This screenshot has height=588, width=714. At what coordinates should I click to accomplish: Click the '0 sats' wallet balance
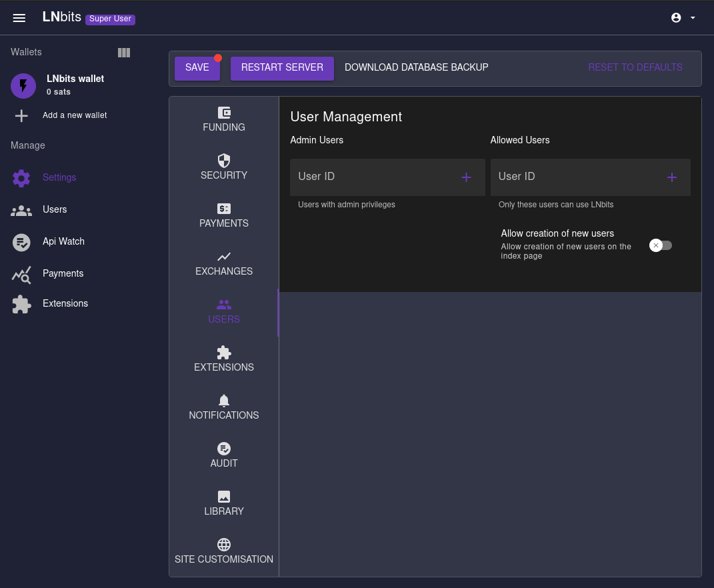click(58, 92)
